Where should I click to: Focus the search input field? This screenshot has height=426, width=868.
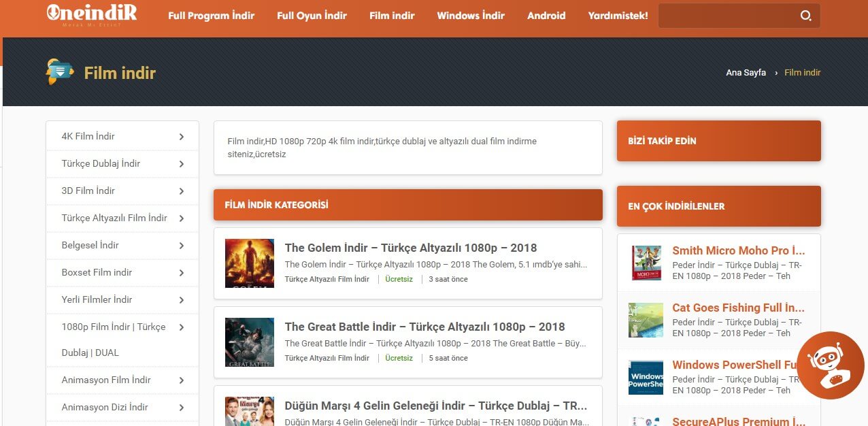coord(728,16)
